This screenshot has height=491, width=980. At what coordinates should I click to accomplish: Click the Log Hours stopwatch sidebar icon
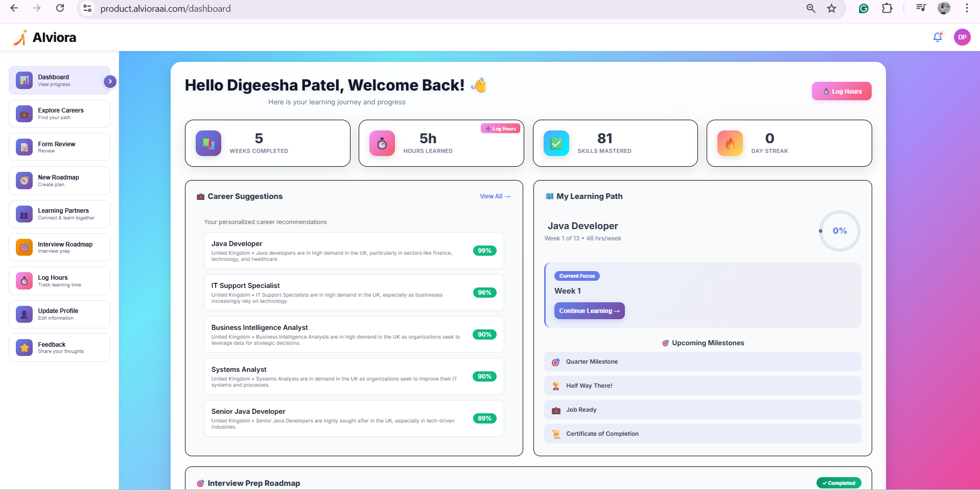pos(24,281)
